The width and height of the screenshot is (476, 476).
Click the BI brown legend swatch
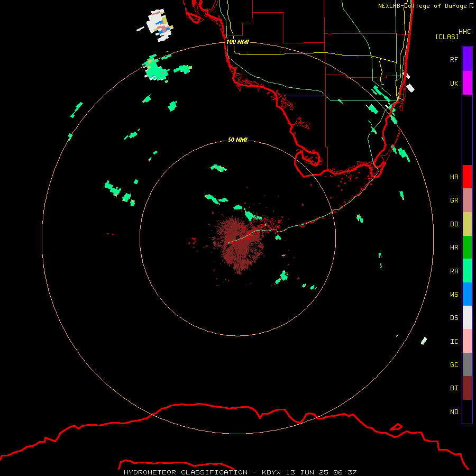[x=467, y=388]
